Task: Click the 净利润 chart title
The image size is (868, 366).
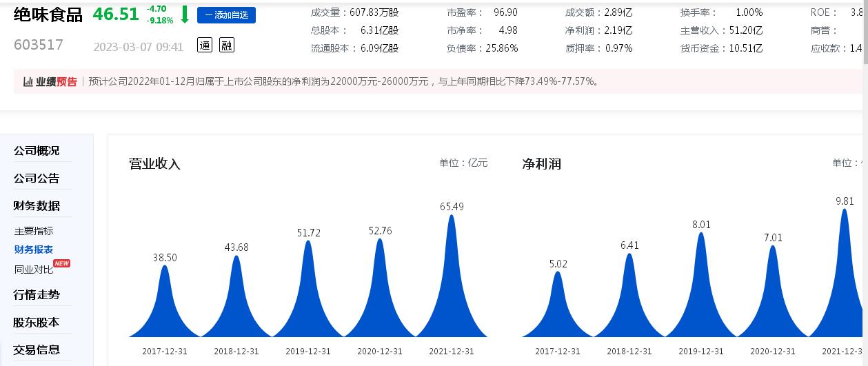Action: (x=541, y=164)
